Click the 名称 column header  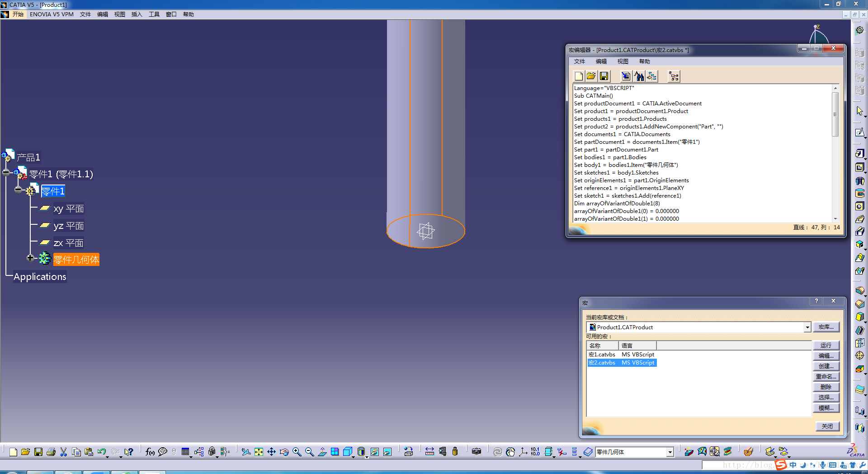coord(603,346)
